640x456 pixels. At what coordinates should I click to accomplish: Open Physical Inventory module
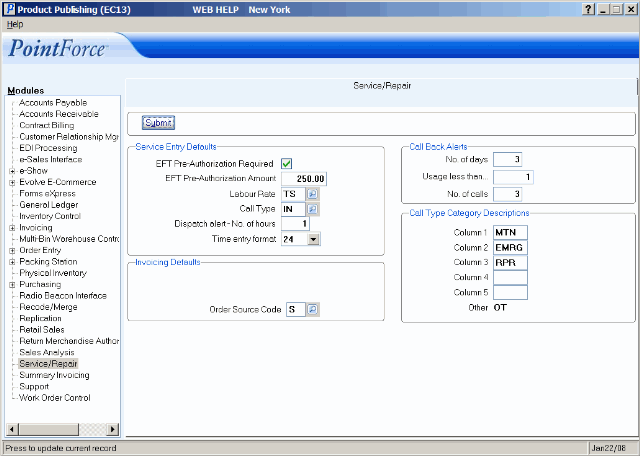(x=53, y=273)
